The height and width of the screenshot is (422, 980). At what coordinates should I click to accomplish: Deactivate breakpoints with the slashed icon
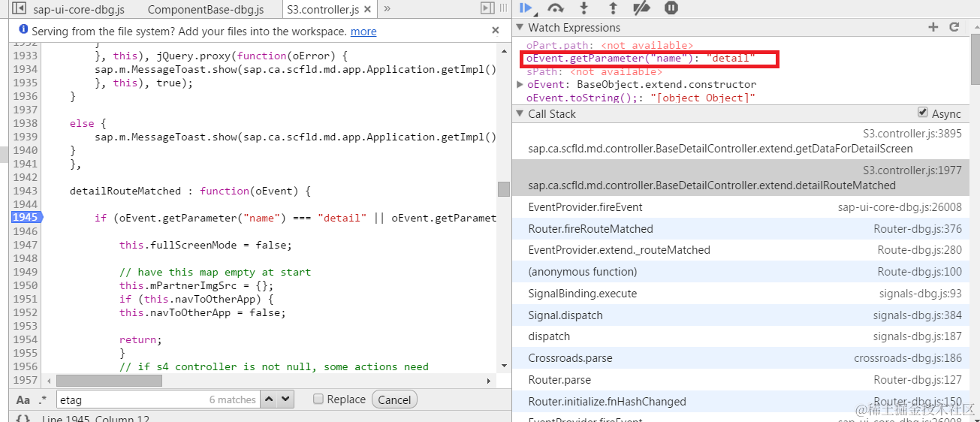coord(641,8)
